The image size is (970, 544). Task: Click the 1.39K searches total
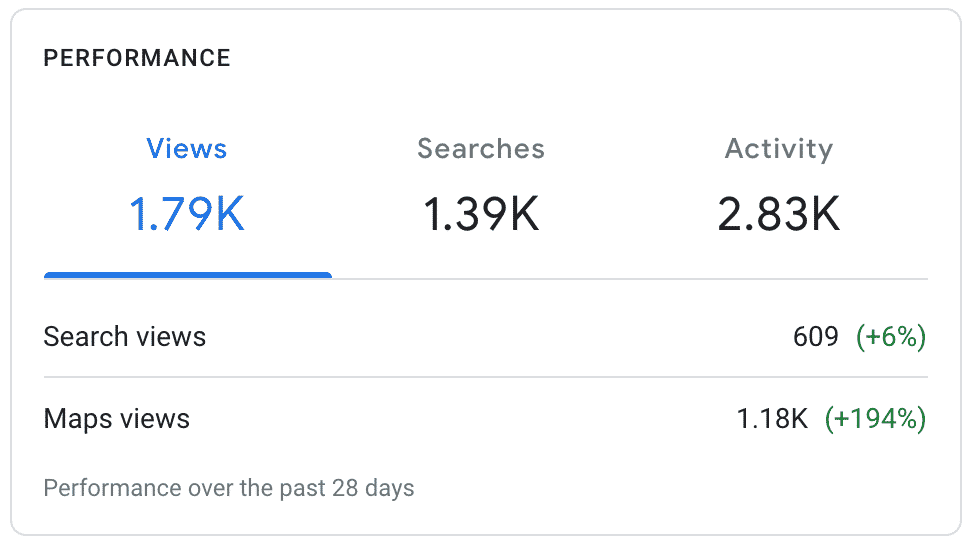point(481,214)
